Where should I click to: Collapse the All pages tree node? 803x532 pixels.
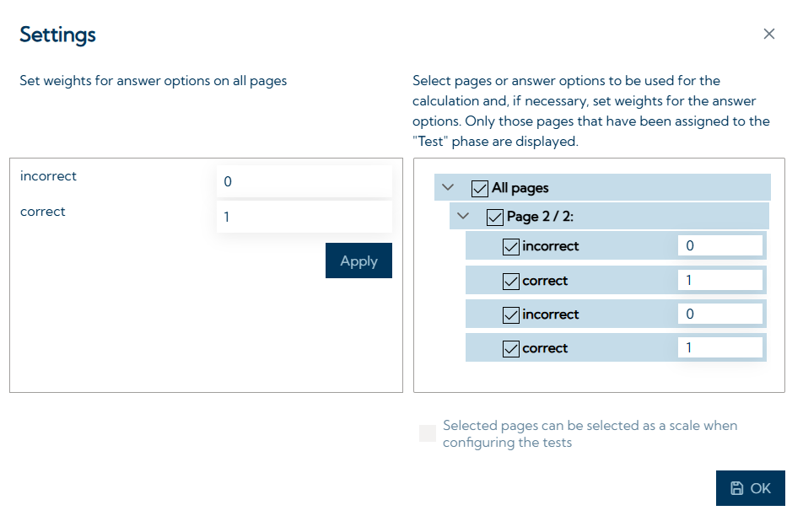pos(448,187)
